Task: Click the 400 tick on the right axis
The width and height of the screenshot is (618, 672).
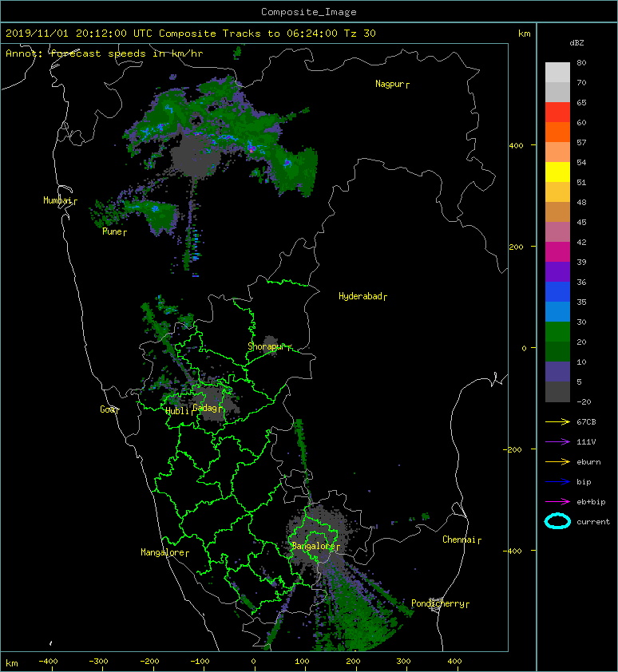Action: pyautogui.click(x=516, y=145)
